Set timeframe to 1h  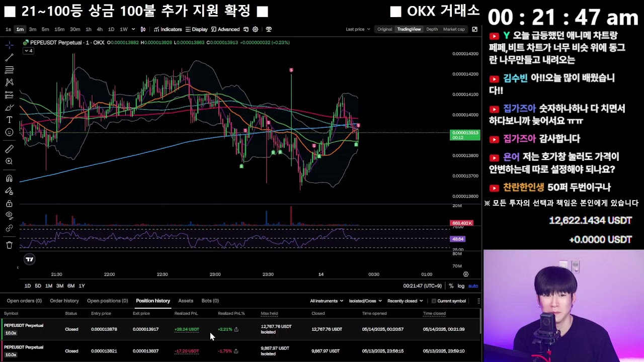pyautogui.click(x=89, y=29)
